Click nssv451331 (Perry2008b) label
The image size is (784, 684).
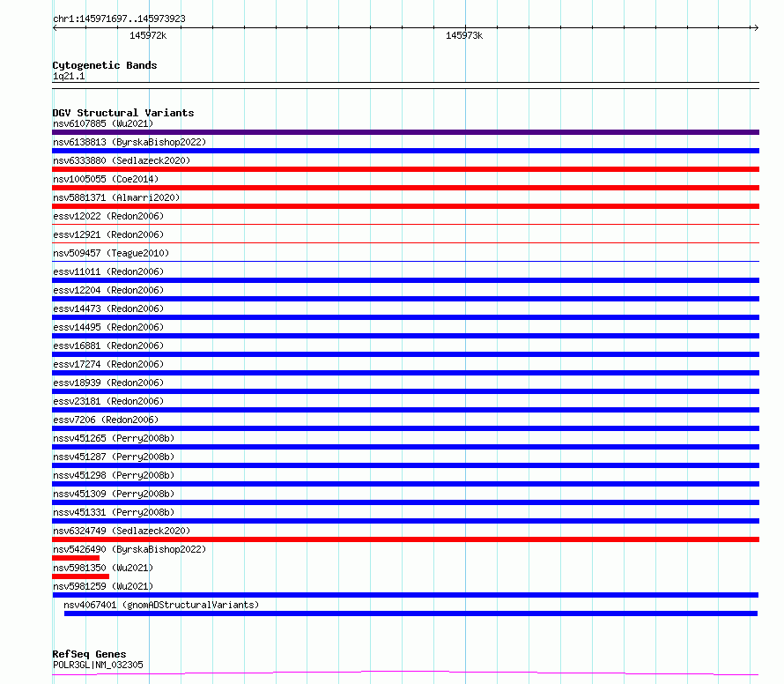(x=114, y=512)
